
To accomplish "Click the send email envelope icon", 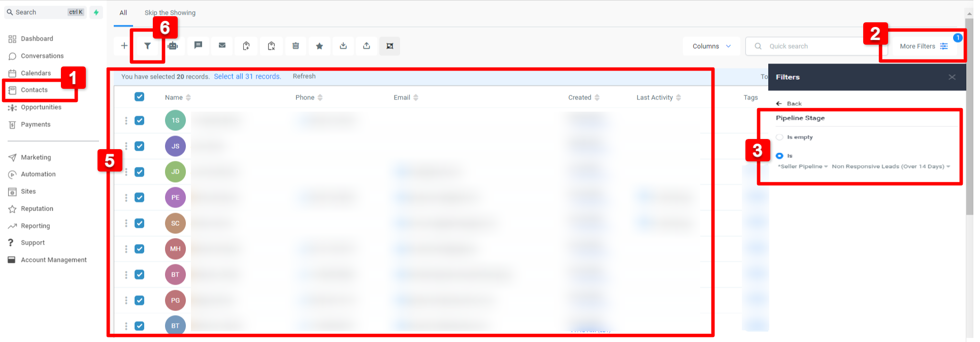I will click(222, 46).
